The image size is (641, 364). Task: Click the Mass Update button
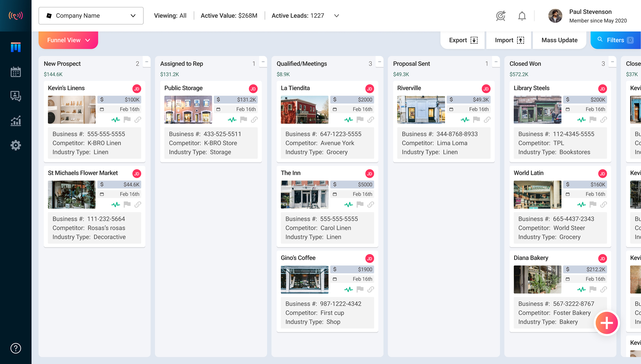pyautogui.click(x=559, y=40)
